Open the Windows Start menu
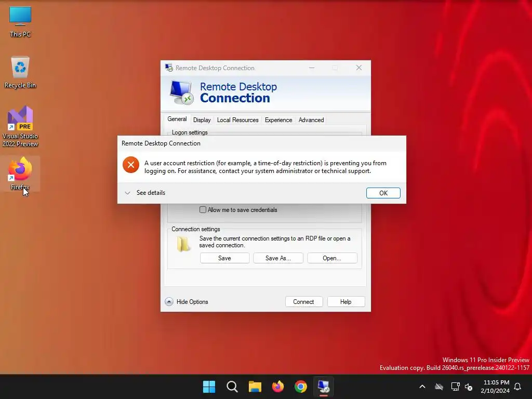The image size is (532, 399). tap(209, 387)
